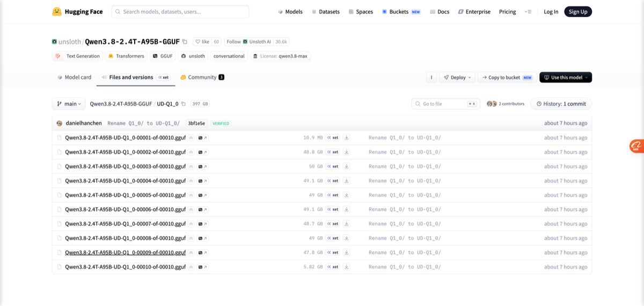
Task: Expand the Use this model dropdown
Action: (566, 77)
